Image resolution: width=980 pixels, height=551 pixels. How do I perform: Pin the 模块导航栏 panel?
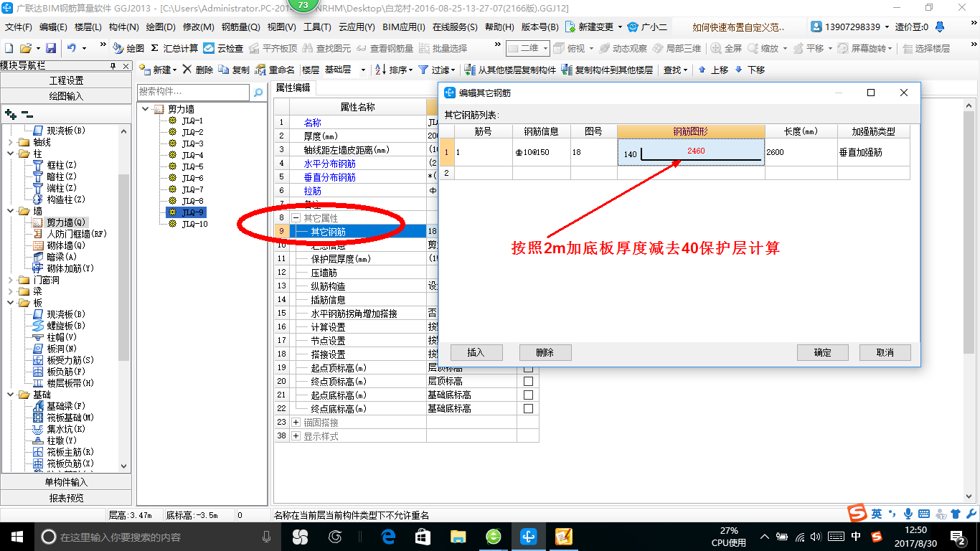[113, 66]
